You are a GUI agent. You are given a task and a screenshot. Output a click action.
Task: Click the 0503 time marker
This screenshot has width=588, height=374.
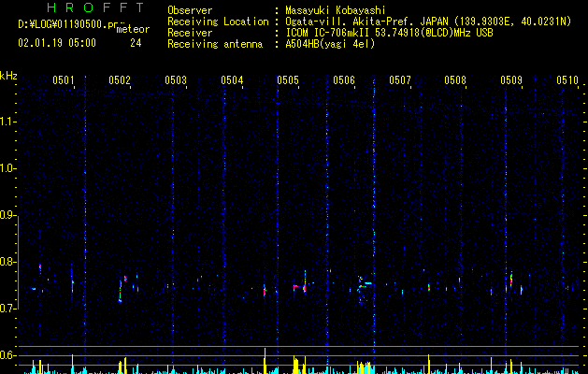pos(176,80)
